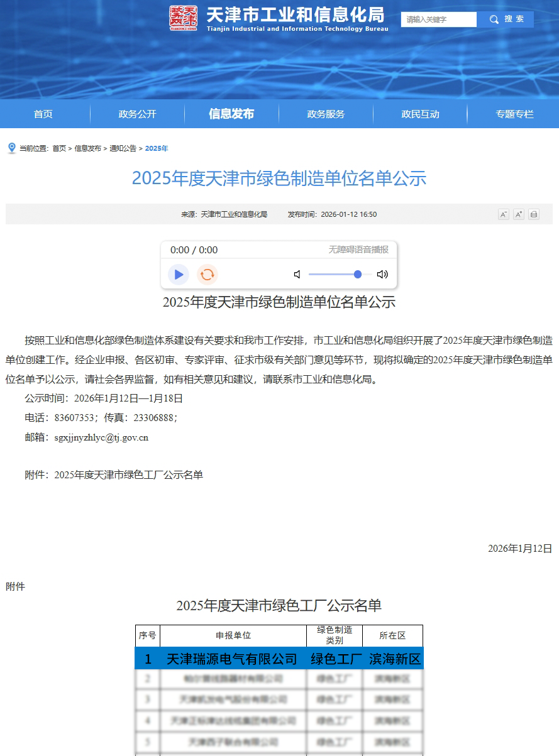Screen dimensions: 559x756
Task: Click the 2025年 breadcrumb link
Action: pyautogui.click(x=157, y=149)
